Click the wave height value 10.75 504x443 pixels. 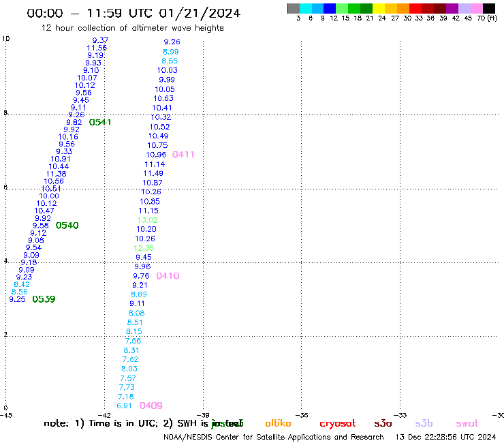(157, 145)
